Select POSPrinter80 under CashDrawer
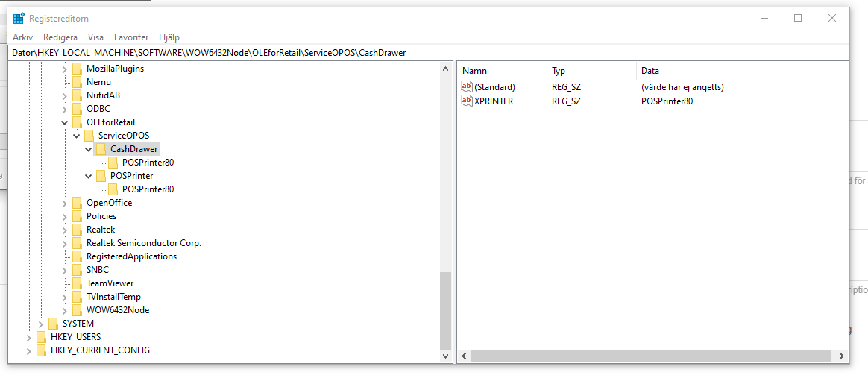The width and height of the screenshot is (868, 384). (148, 163)
